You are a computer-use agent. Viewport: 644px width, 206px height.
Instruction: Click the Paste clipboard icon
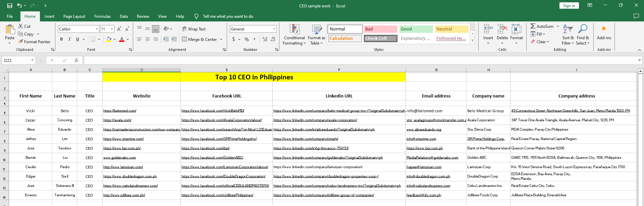click(x=10, y=30)
